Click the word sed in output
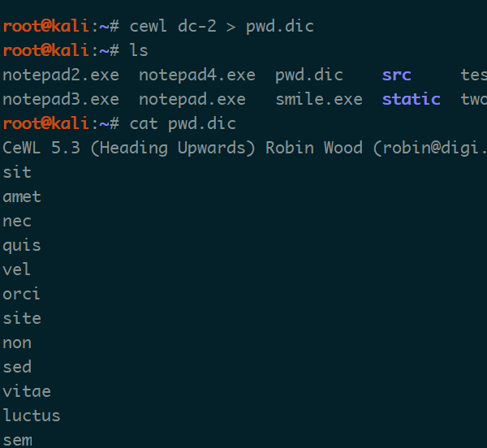487x448 pixels. (x=17, y=367)
